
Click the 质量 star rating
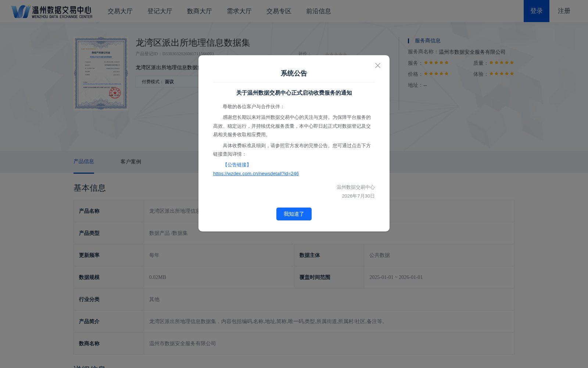click(502, 63)
